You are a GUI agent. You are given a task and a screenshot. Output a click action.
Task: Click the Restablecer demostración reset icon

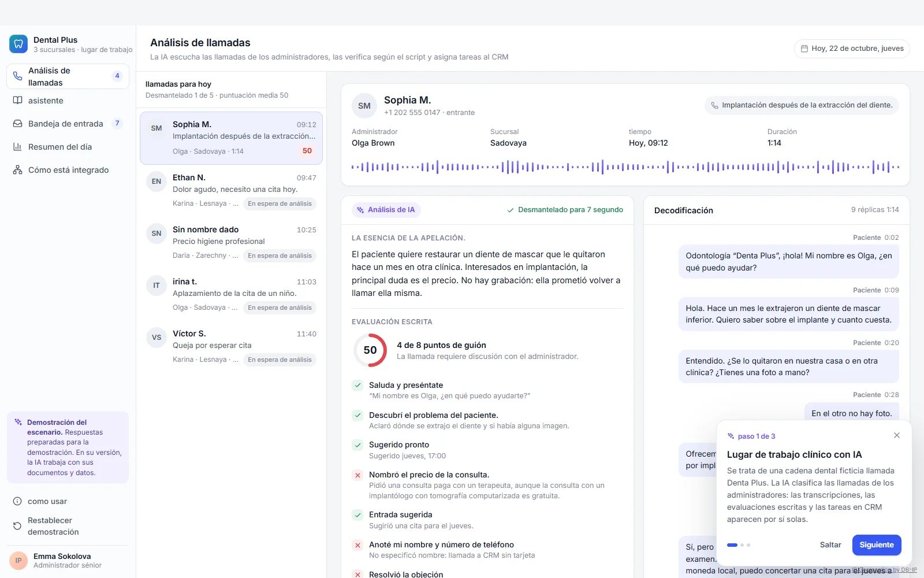point(17,526)
